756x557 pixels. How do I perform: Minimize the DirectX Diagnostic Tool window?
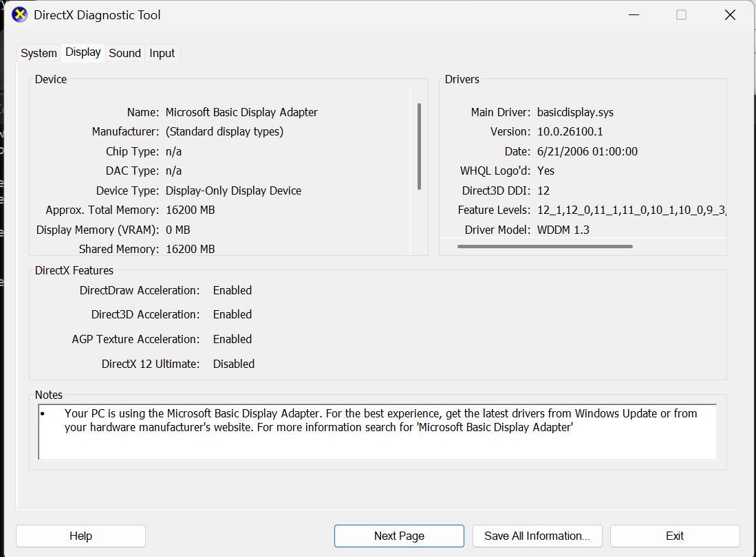(x=634, y=15)
